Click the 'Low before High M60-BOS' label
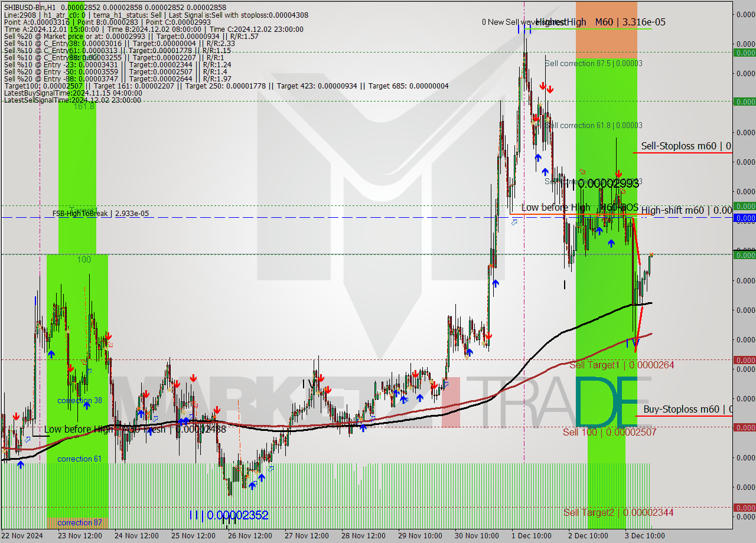The image size is (756, 543). click(579, 207)
